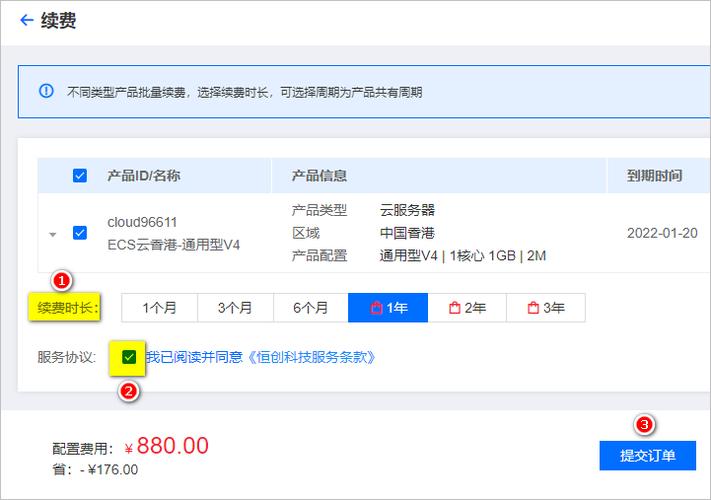The height and width of the screenshot is (500, 711).
Task: Click the 中国香港 region value
Action: [407, 233]
